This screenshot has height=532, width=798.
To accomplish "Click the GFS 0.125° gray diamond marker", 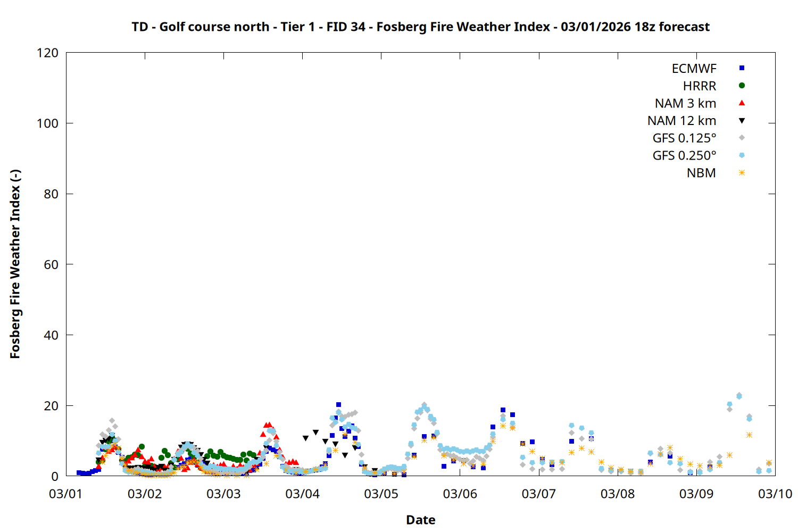I will tap(742, 138).
